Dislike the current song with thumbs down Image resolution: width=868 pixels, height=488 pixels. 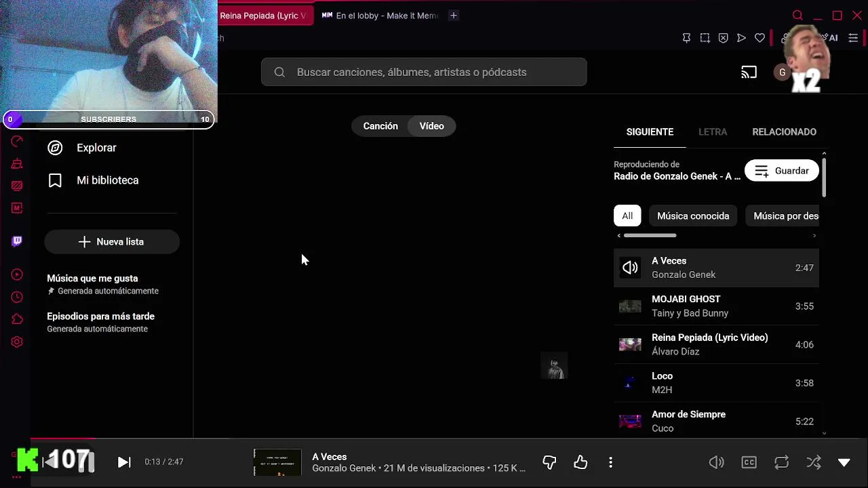(549, 462)
